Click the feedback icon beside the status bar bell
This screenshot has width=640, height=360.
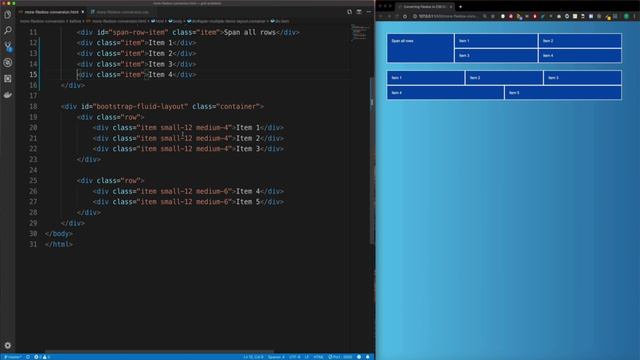click(359, 357)
